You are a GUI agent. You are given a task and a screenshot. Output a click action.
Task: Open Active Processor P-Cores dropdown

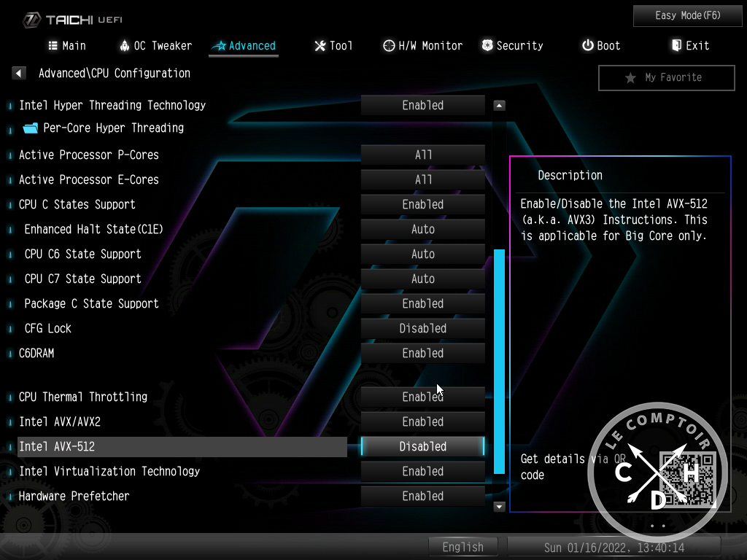coord(422,155)
